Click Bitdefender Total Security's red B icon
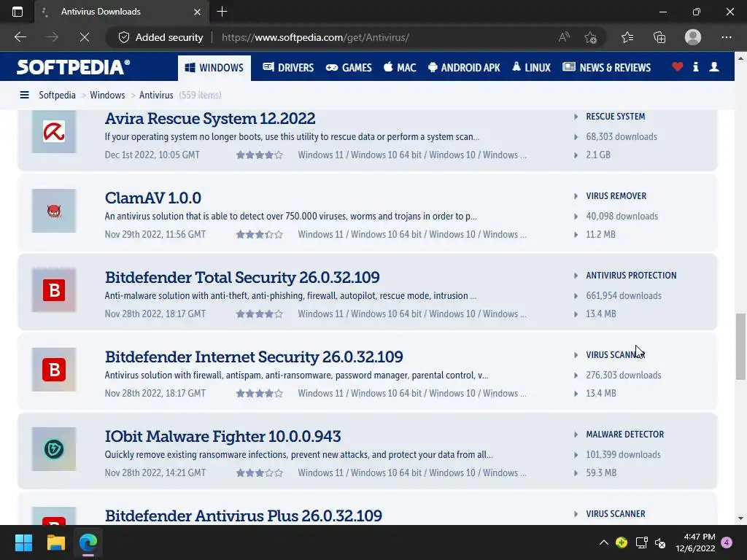The height and width of the screenshot is (560, 747). click(x=54, y=290)
